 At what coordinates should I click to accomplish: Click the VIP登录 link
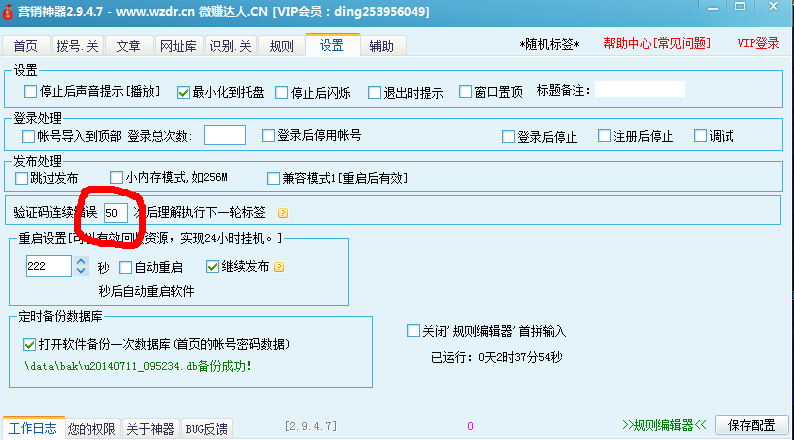758,44
